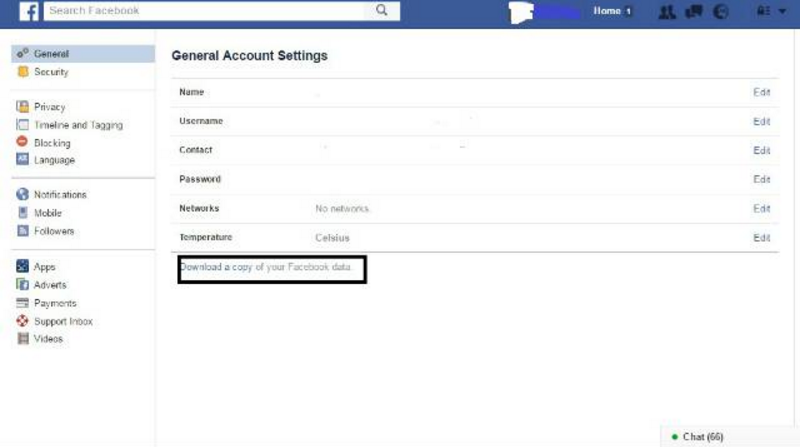Click the Username label
This screenshot has height=447, width=800.
[x=201, y=121]
